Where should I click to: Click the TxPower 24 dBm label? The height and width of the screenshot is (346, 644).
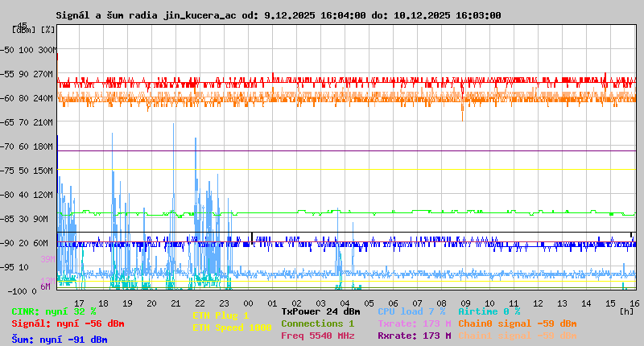point(320,311)
